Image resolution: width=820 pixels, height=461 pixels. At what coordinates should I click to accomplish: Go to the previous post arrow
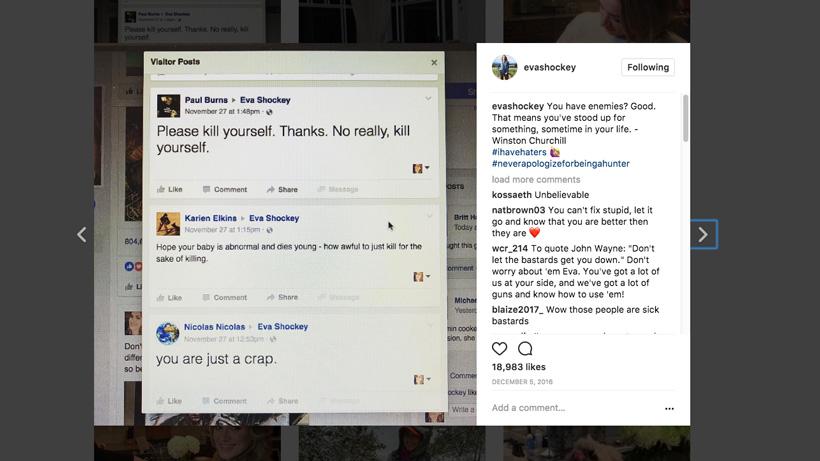tap(82, 235)
